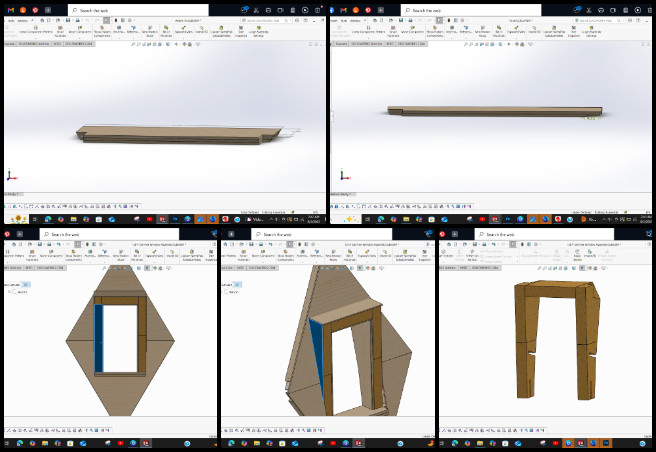Open Assembly Features dropdown in the angled plank window
Viewport: 656px width, 452px height.
119,30
